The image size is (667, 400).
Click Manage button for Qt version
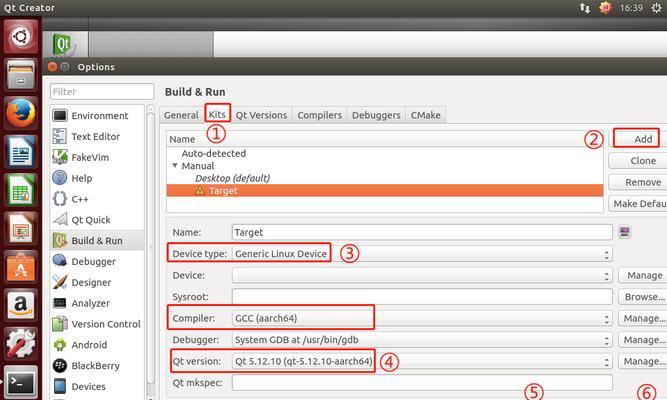tap(643, 361)
